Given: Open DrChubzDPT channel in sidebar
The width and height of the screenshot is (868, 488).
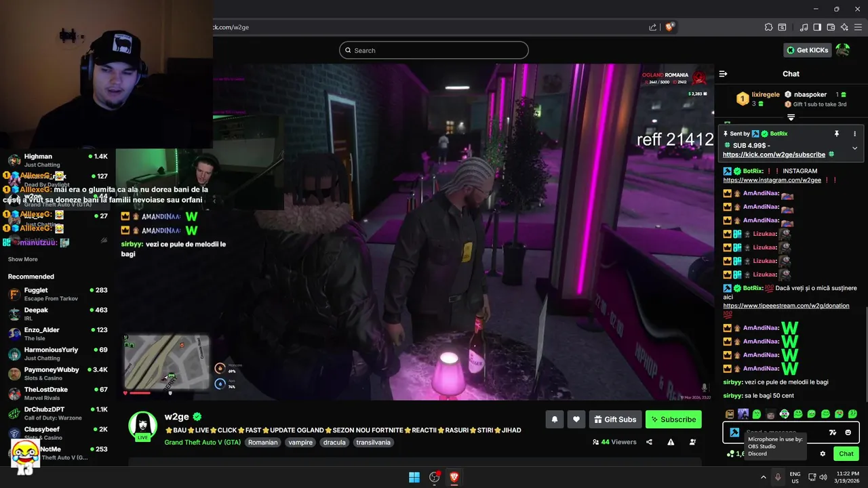Looking at the screenshot, I should [x=58, y=413].
